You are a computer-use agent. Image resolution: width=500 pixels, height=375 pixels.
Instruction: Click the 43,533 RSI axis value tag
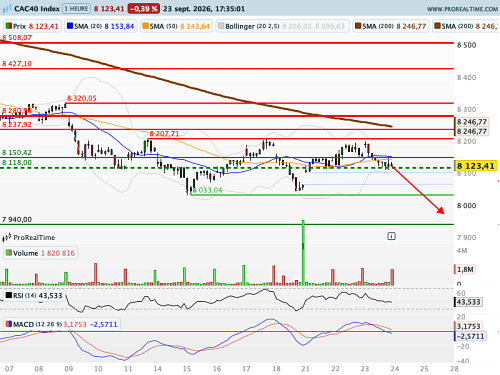468,302
